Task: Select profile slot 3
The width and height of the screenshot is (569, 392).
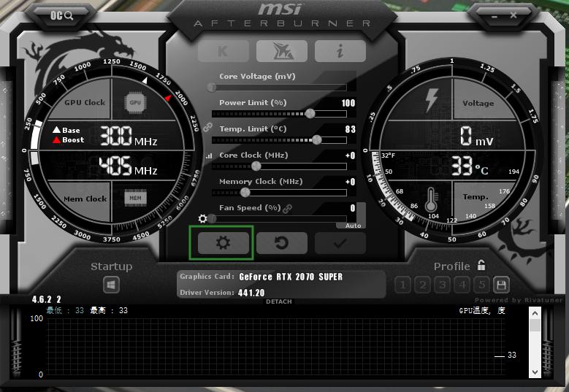Action: coord(442,285)
